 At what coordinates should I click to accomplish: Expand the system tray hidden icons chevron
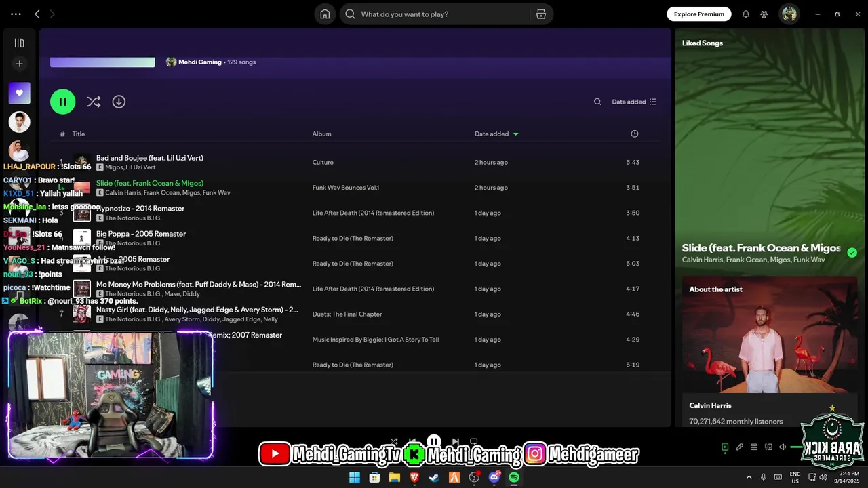pyautogui.click(x=749, y=477)
